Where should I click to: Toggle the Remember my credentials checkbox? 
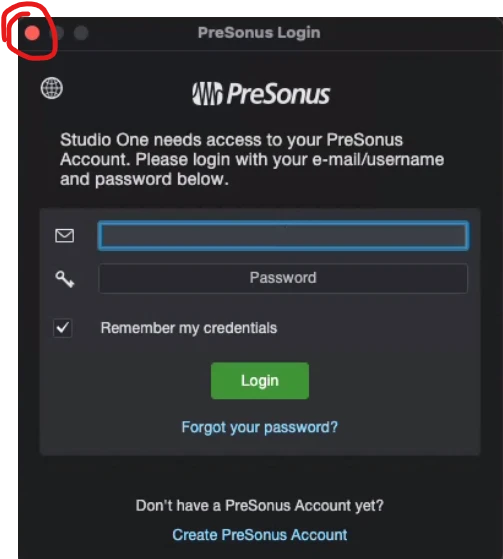click(63, 328)
